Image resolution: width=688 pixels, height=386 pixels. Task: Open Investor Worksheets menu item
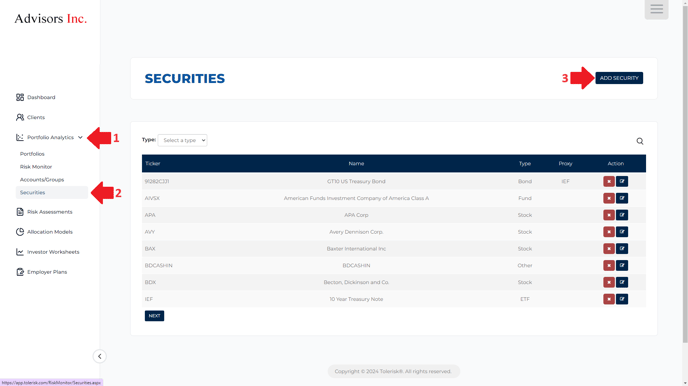pyautogui.click(x=53, y=252)
